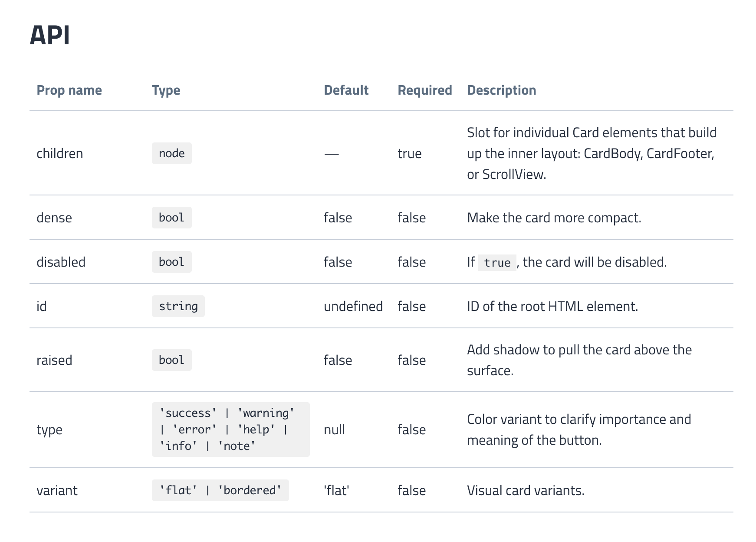Click the string type badge
This screenshot has width=756, height=542.
tap(178, 307)
